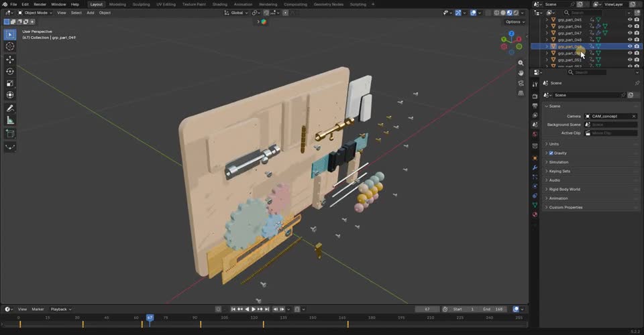Hide grp_part_045 in viewport

coord(630,19)
